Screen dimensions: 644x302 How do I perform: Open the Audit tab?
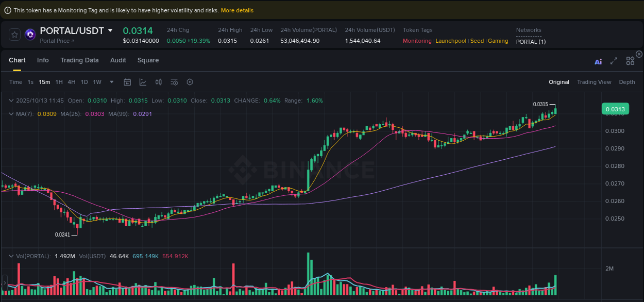[118, 60]
